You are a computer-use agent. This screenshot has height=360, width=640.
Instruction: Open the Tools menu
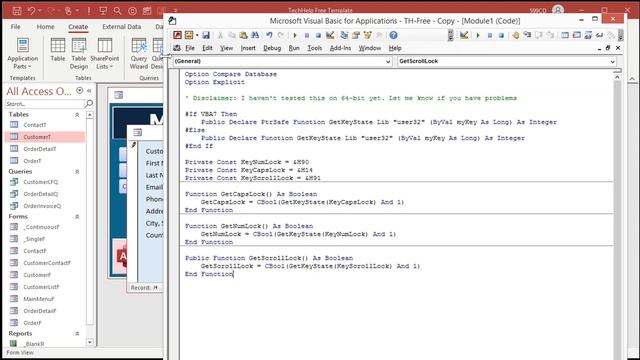pos(314,48)
